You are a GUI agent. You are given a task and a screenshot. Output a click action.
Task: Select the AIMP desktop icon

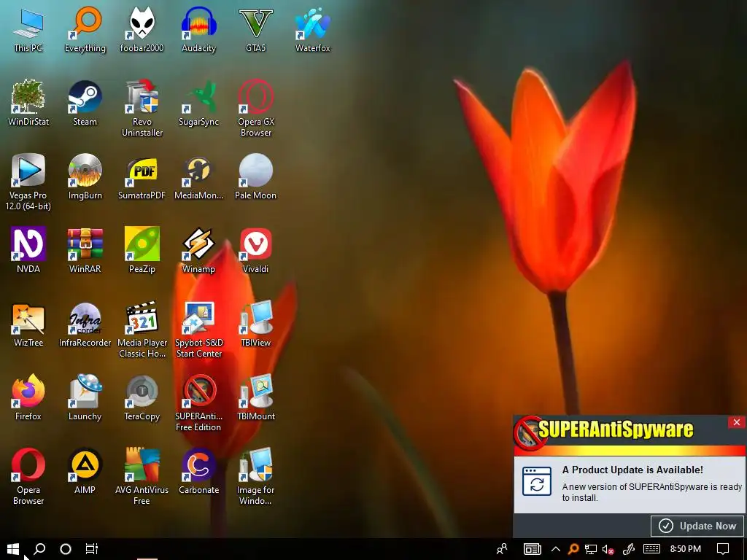click(85, 471)
